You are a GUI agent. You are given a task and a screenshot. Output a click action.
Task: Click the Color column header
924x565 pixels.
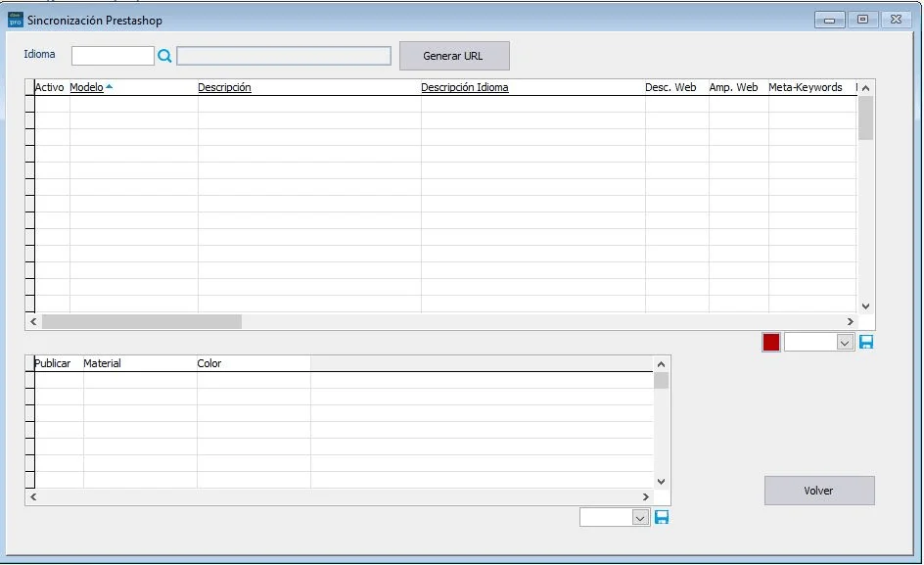209,363
